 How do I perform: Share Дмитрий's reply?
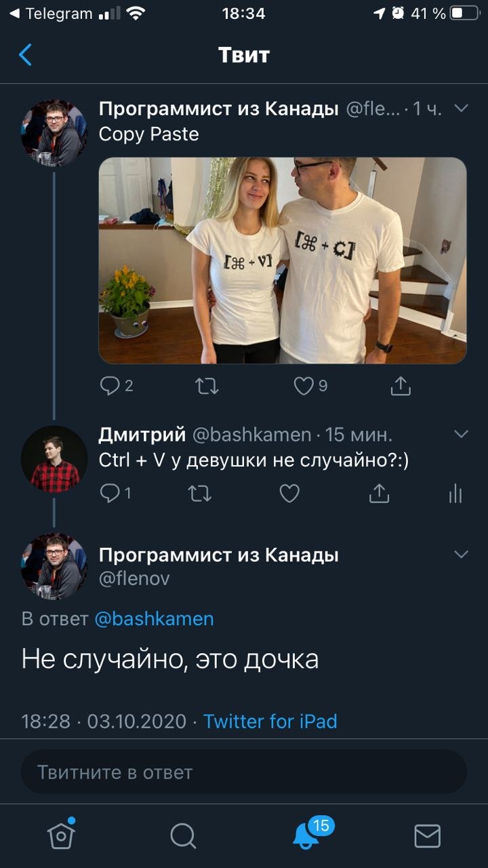(379, 494)
